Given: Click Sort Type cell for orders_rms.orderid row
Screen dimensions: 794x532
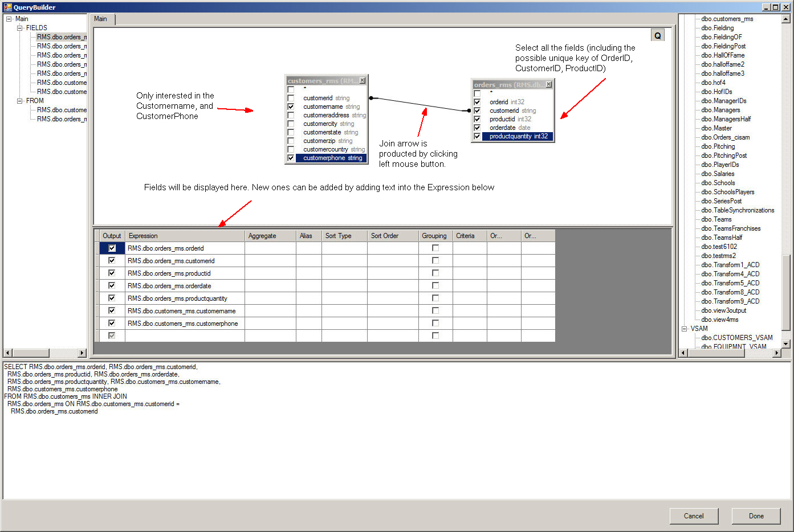Looking at the screenshot, I should pos(344,248).
